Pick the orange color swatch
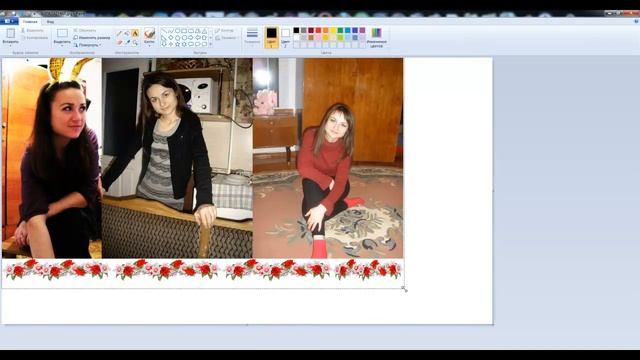This screenshot has height=360, width=640. (326, 31)
